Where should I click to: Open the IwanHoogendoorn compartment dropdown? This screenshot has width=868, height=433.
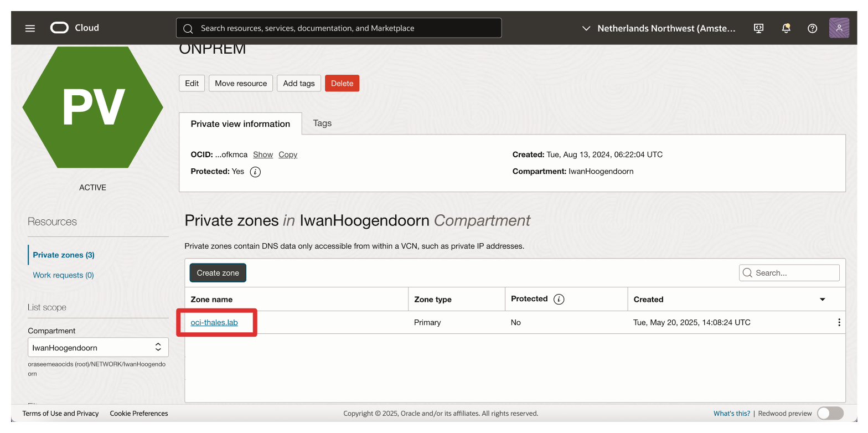point(98,347)
